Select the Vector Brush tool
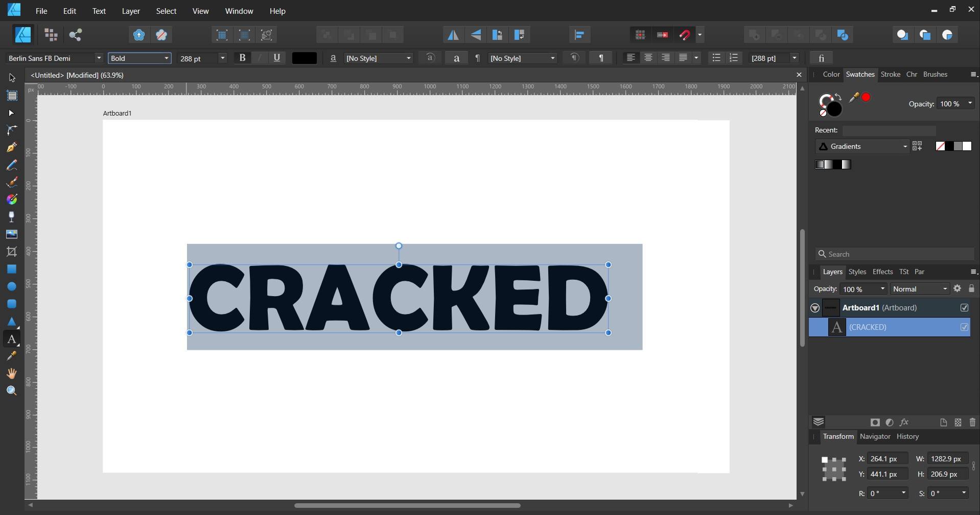The width and height of the screenshot is (980, 515). (x=11, y=182)
